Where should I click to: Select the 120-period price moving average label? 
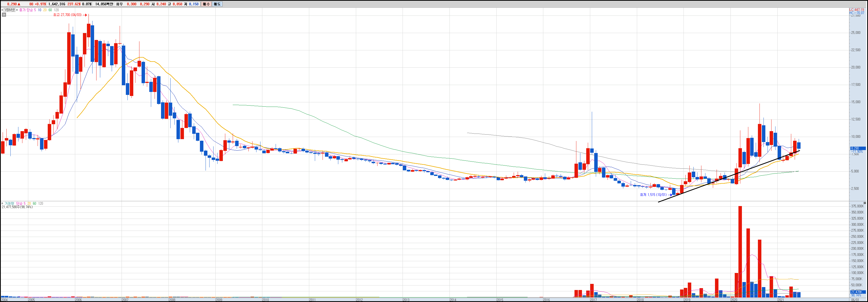point(56,10)
